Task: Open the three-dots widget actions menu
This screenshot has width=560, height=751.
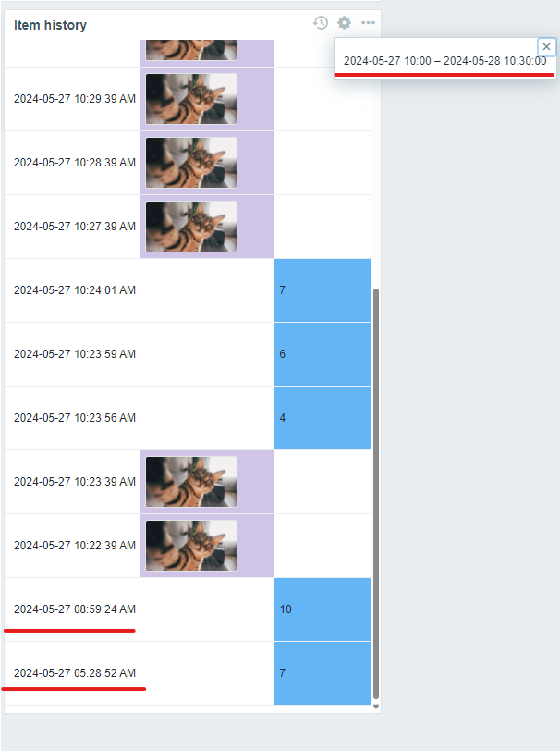Action: [368, 22]
